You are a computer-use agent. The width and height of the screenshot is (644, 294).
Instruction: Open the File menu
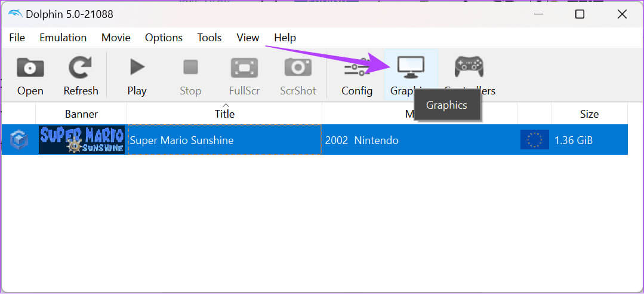pos(17,38)
